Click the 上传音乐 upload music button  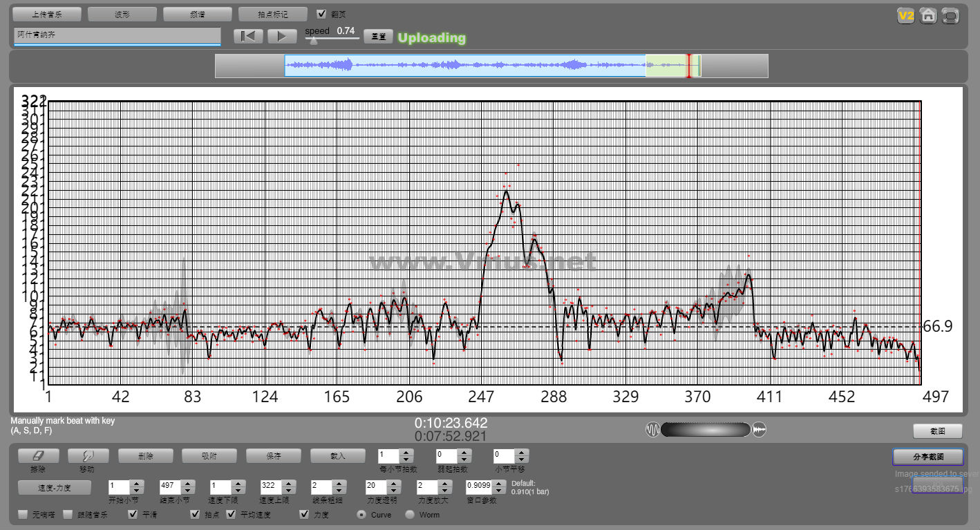pyautogui.click(x=47, y=14)
